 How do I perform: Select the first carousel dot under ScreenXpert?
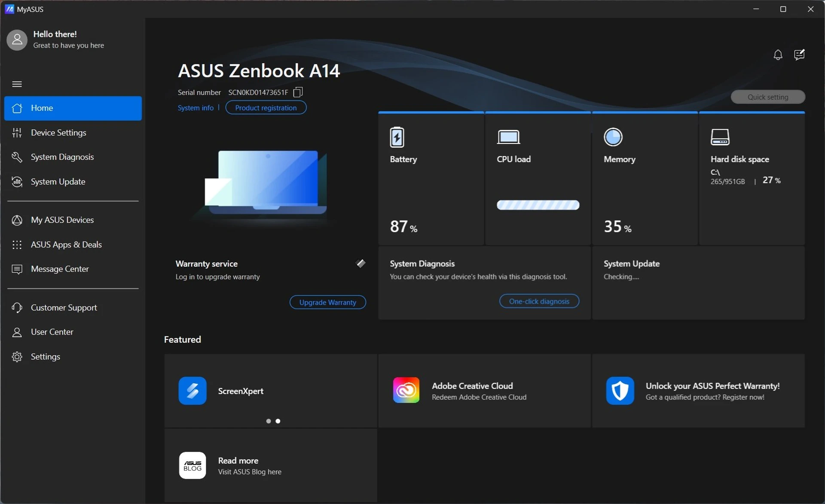coord(269,421)
